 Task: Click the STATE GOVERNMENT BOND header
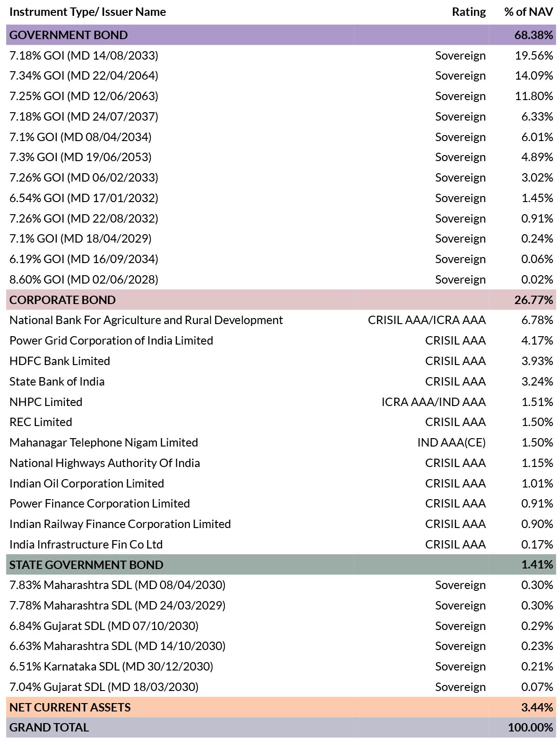point(86,565)
